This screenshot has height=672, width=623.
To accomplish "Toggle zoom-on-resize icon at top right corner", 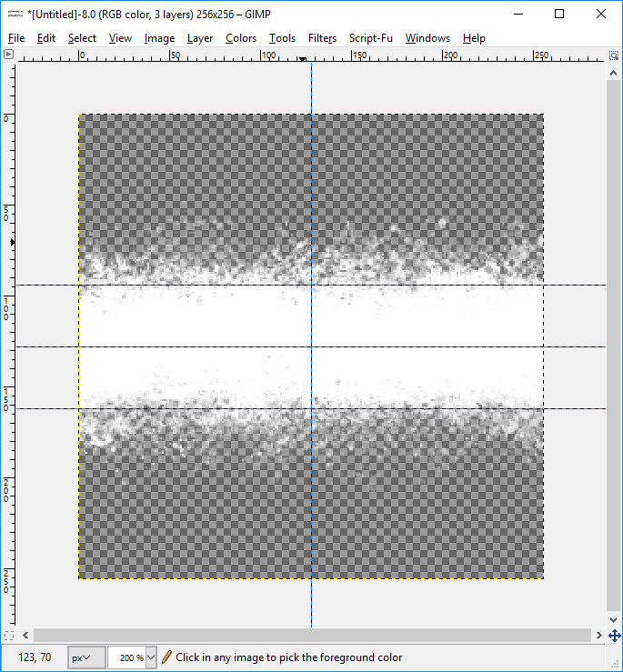I will coord(614,55).
